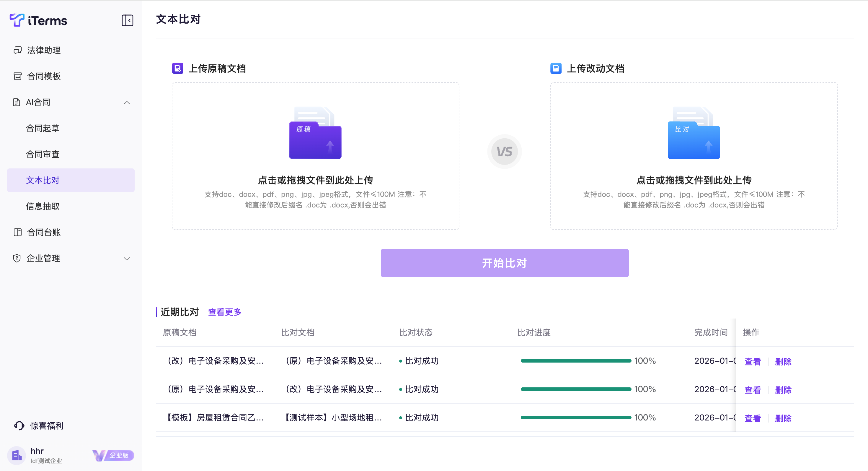Collapse the AI合同 menu chevron
Image resolution: width=868 pixels, height=471 pixels.
127,103
